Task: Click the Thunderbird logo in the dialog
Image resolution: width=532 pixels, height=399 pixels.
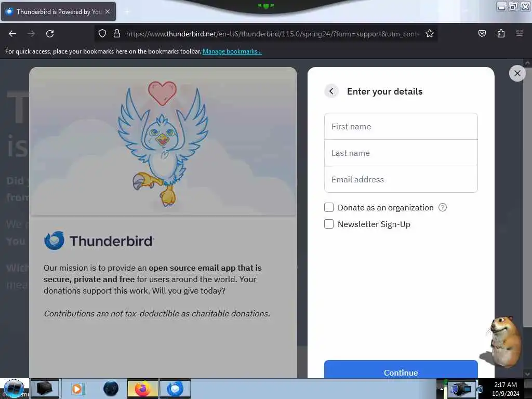Action: click(x=99, y=241)
